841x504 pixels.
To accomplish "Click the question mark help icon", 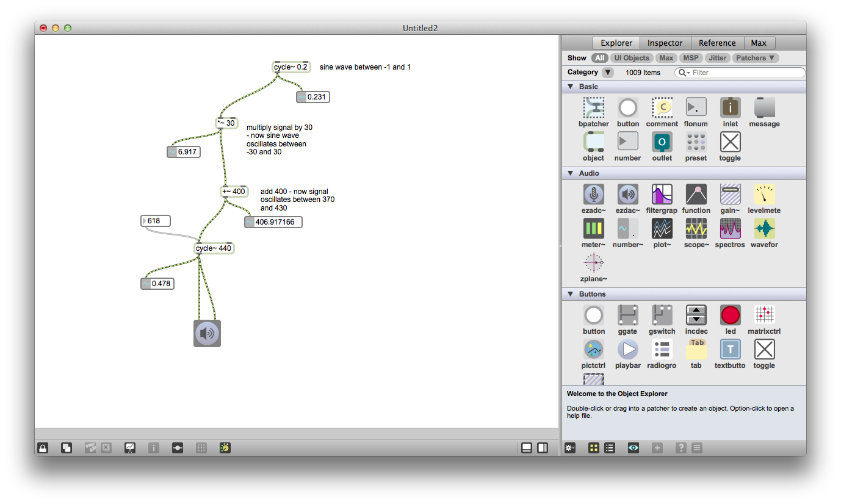I will (x=681, y=448).
